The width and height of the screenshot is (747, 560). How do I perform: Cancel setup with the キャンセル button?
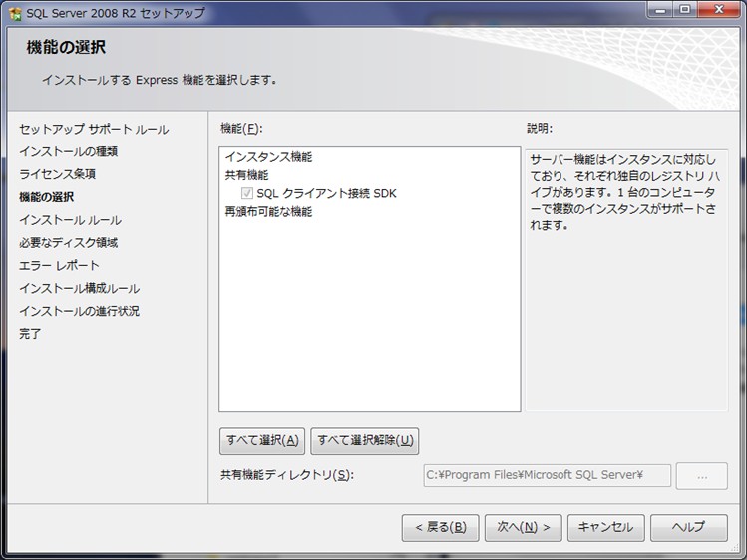(606, 528)
